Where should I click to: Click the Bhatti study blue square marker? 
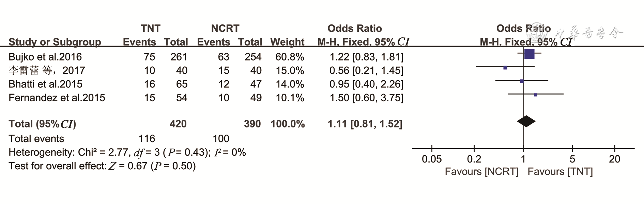[x=522, y=81]
